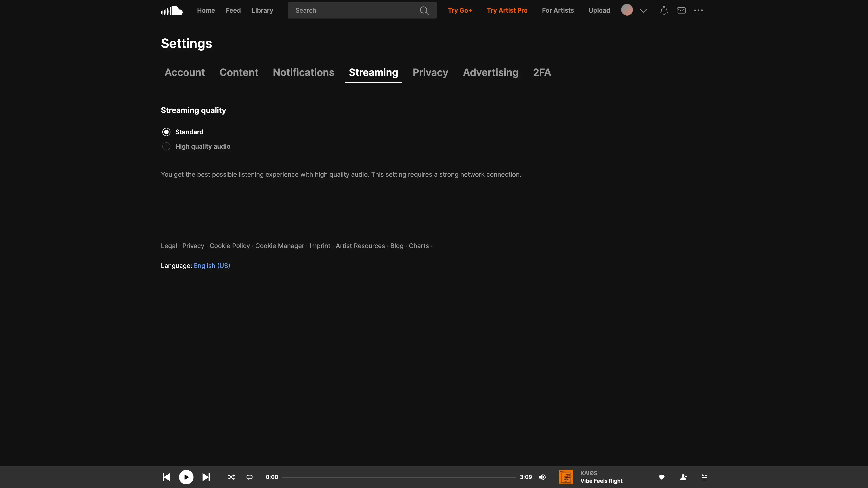Open the messages envelope icon
868x488 pixels.
681,10
